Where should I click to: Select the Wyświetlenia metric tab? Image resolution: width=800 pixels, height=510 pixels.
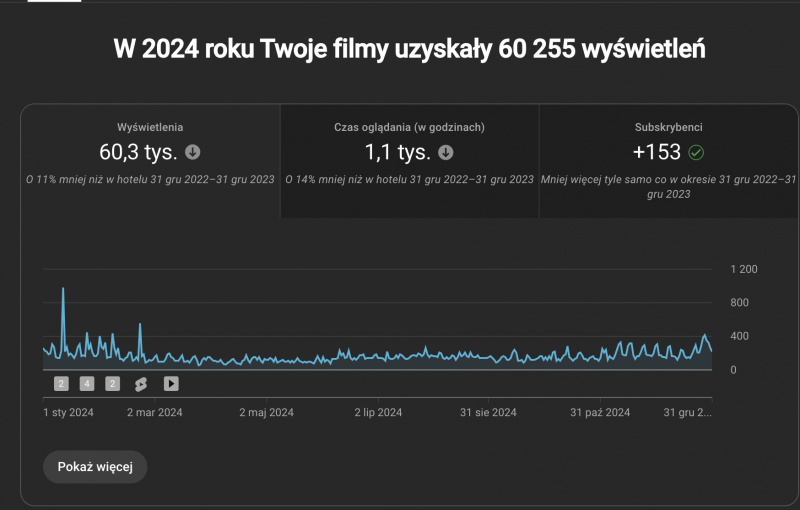point(150,160)
